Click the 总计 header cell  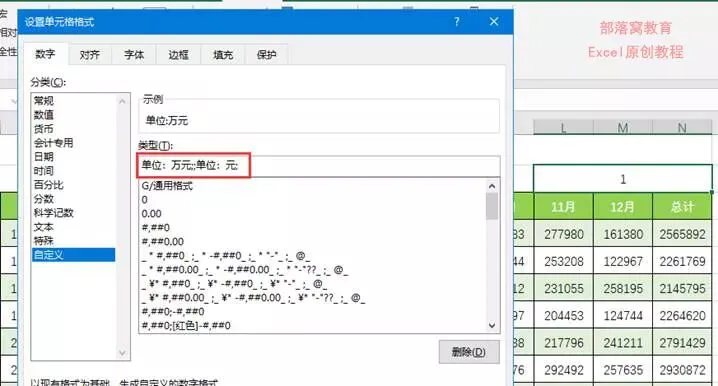682,207
